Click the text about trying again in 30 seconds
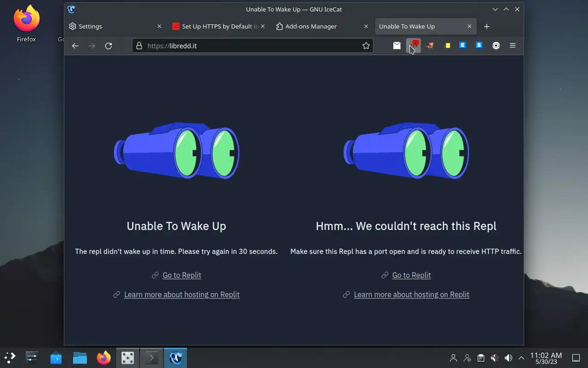The image size is (588, 368). [176, 252]
